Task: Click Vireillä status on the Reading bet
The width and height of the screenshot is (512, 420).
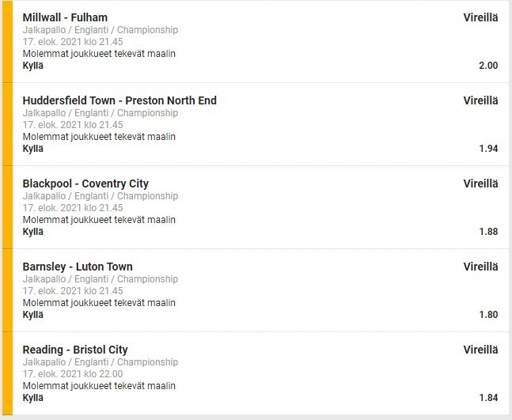Action: (x=480, y=350)
